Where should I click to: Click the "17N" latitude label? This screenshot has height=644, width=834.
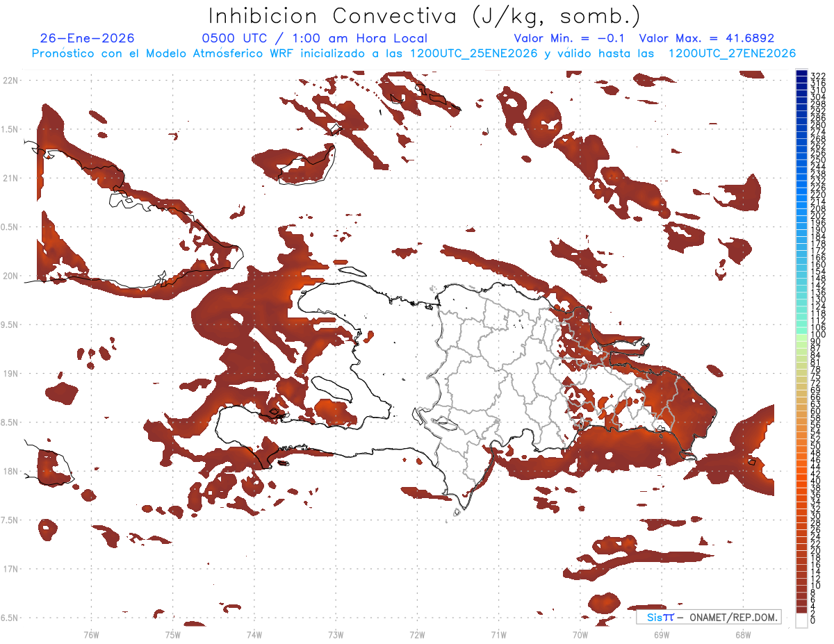[x=10, y=569]
